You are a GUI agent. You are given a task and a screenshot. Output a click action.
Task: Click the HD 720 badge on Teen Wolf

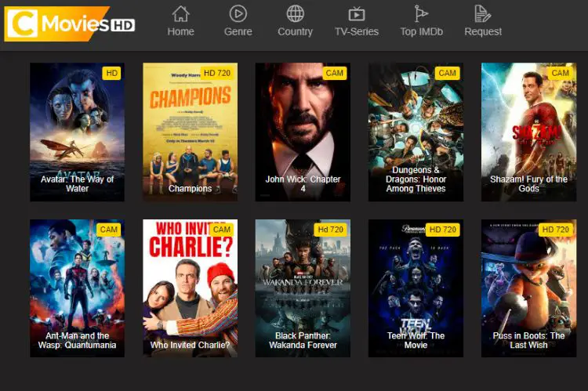[x=443, y=230]
